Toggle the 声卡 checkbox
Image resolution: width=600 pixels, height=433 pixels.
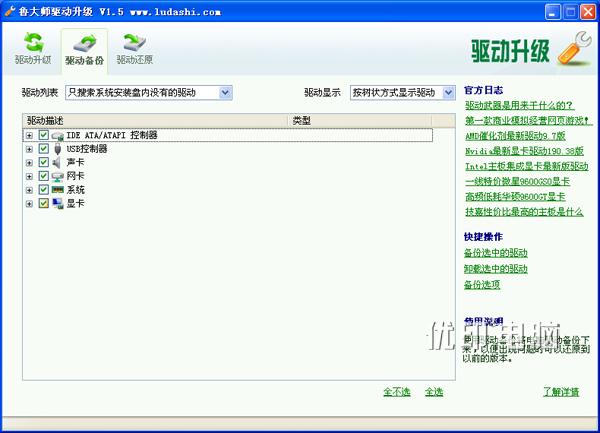coord(44,162)
